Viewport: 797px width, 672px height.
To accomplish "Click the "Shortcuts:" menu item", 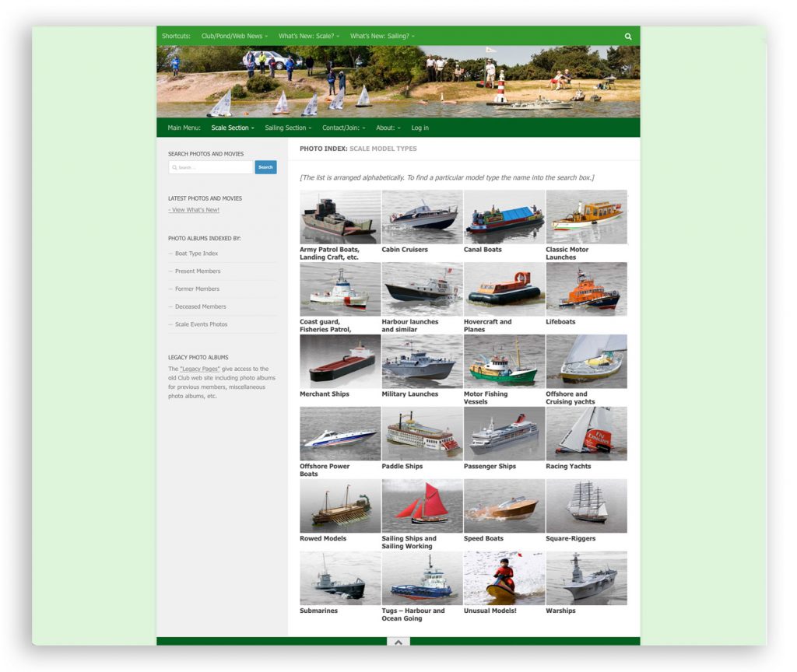I will click(x=176, y=36).
